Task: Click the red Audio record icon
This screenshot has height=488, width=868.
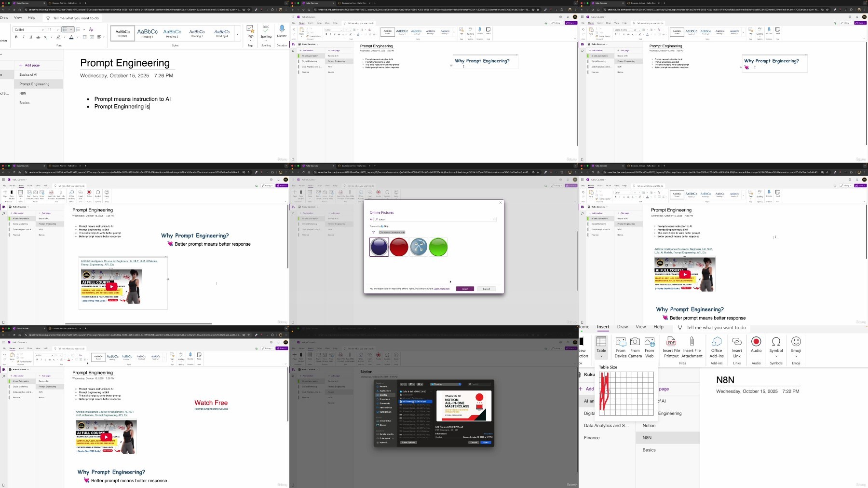Action: coord(756,341)
